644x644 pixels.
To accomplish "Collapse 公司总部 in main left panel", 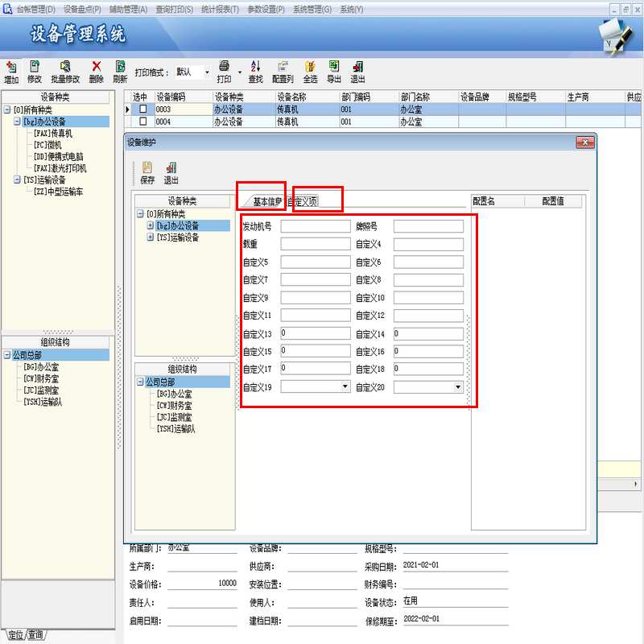I will point(7,354).
